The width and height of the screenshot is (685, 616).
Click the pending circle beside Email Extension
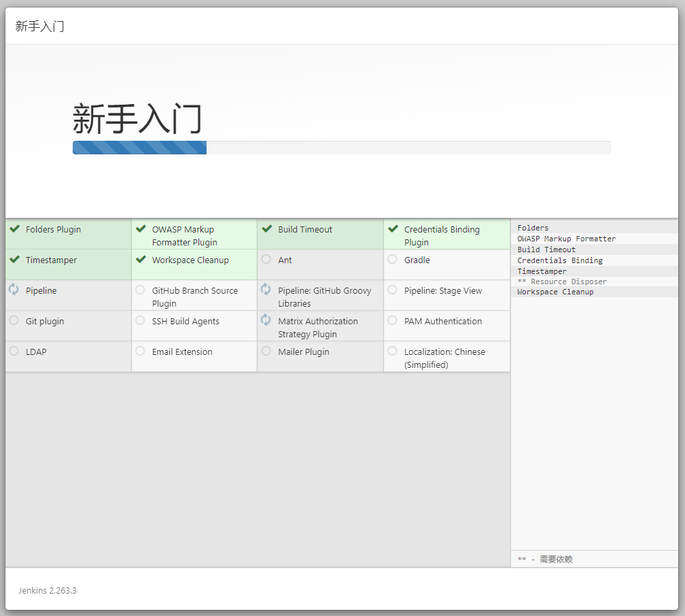point(140,351)
